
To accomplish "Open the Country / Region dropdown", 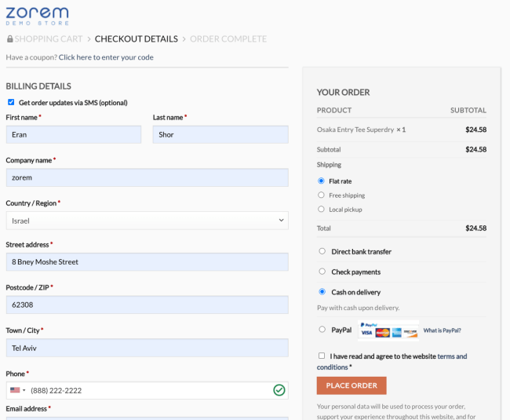I will point(147,221).
